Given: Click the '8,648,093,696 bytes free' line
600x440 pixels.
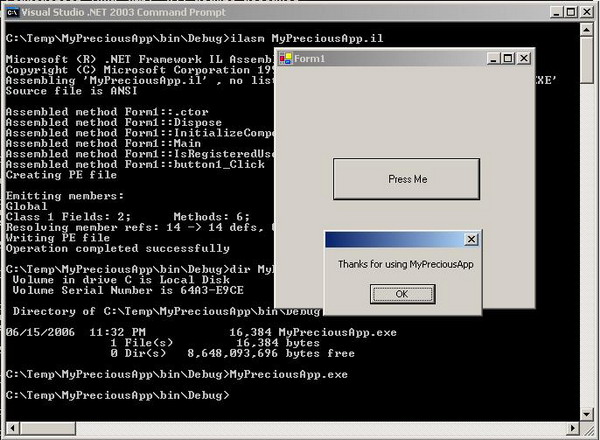Looking at the screenshot, I should 271,353.
